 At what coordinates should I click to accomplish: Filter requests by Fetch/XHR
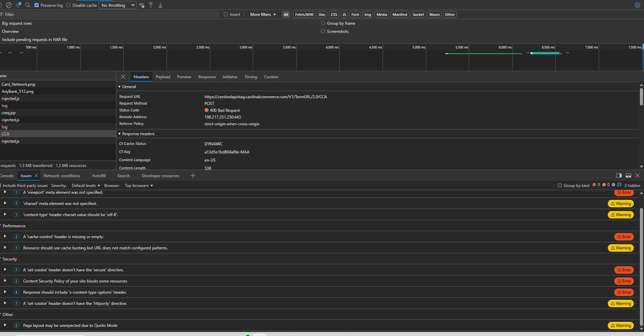(304, 14)
